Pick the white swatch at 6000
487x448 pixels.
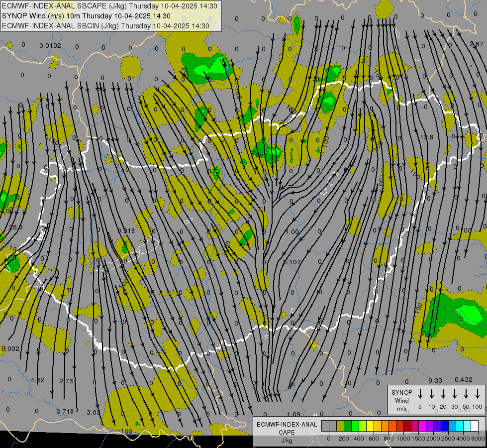pos(474,426)
